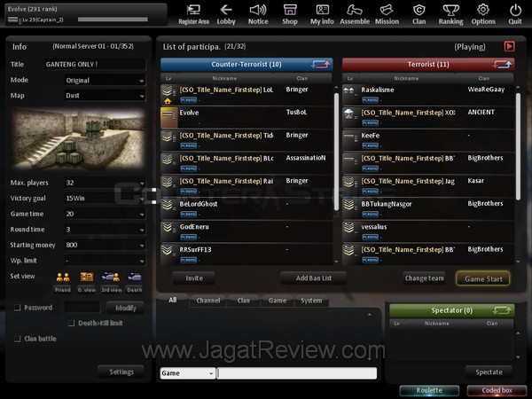The width and height of the screenshot is (532, 399).
Task: Open the Round time dropdown
Action: 106,230
